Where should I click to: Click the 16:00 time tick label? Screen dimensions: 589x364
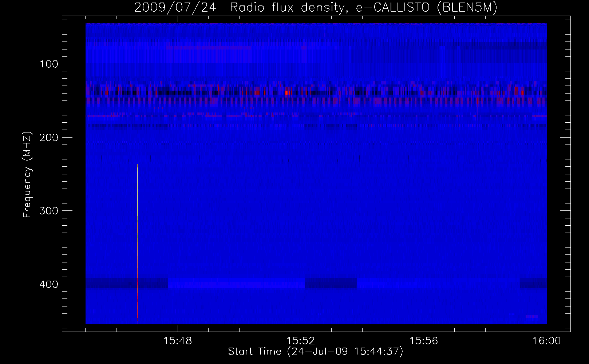click(x=546, y=341)
